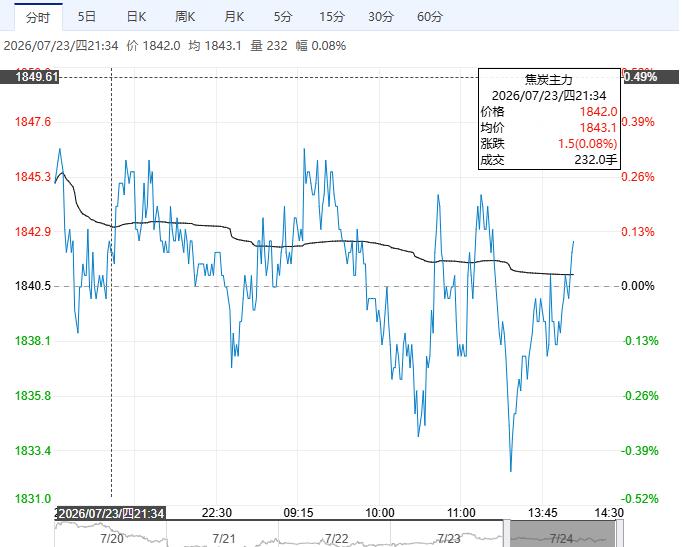Select 7/20 in the overview timeline
The image size is (685, 547).
pos(112,538)
